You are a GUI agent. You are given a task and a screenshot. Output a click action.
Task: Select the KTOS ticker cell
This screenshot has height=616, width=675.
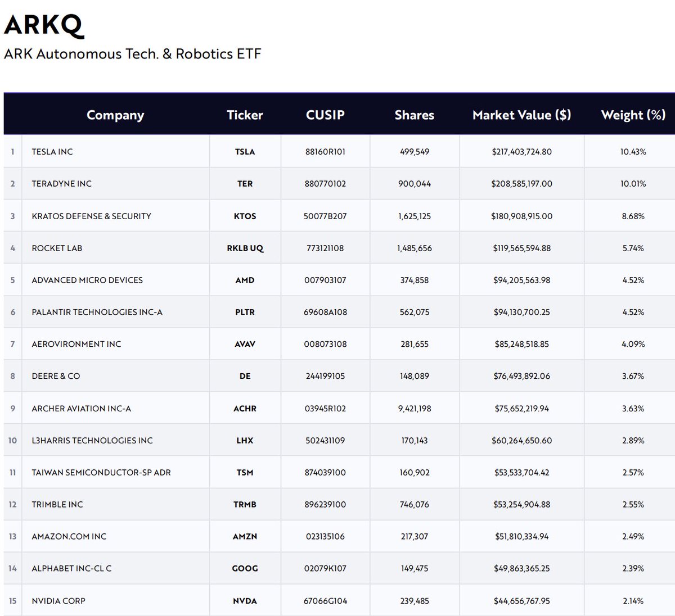[x=245, y=216]
